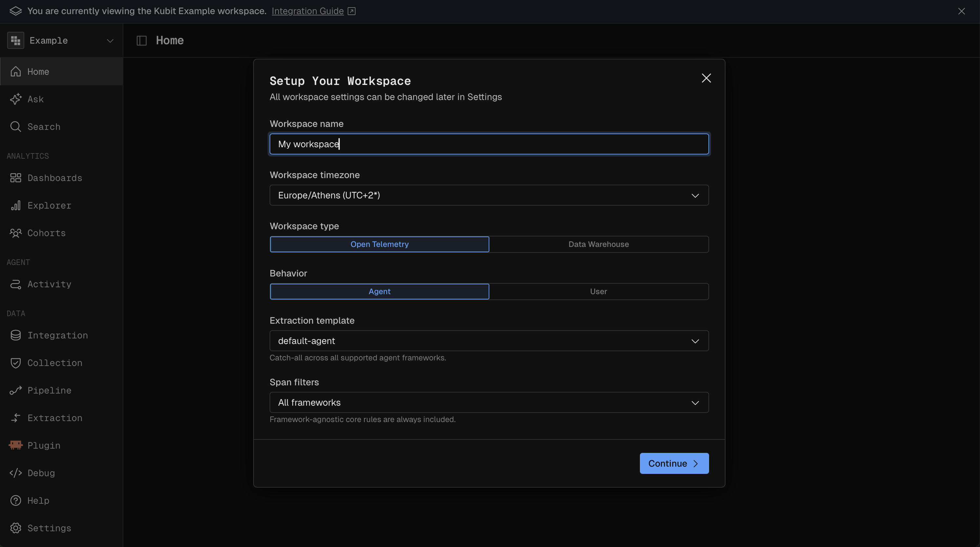Click the Activity route icon

point(16,284)
